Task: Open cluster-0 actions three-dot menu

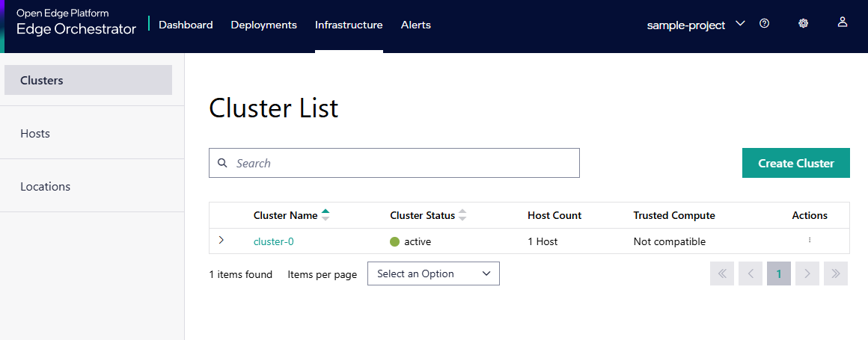Action: (x=810, y=241)
